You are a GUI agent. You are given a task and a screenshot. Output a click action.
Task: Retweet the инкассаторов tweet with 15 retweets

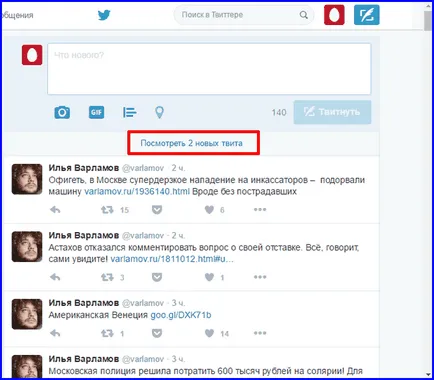click(x=107, y=210)
